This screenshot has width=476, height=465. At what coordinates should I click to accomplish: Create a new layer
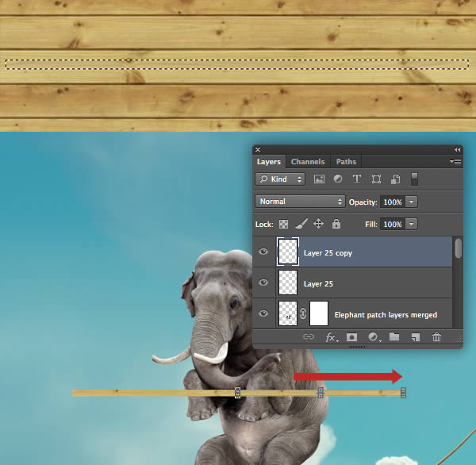[415, 337]
